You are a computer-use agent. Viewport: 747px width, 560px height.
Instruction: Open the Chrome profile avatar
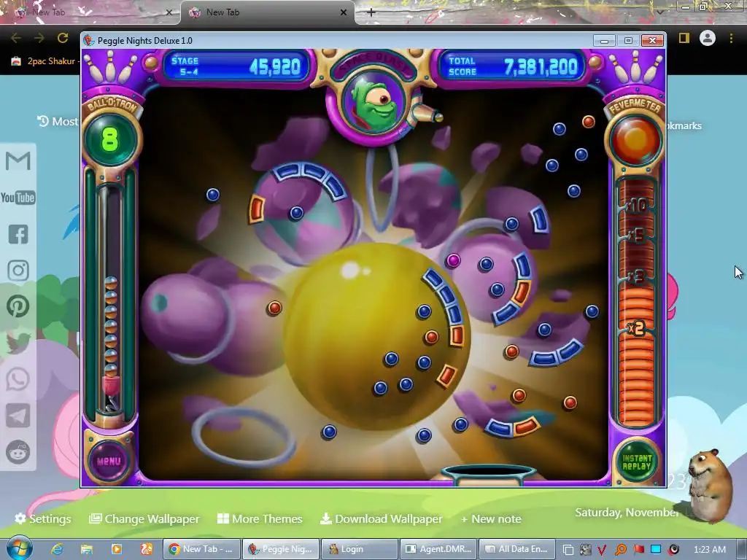tap(708, 38)
